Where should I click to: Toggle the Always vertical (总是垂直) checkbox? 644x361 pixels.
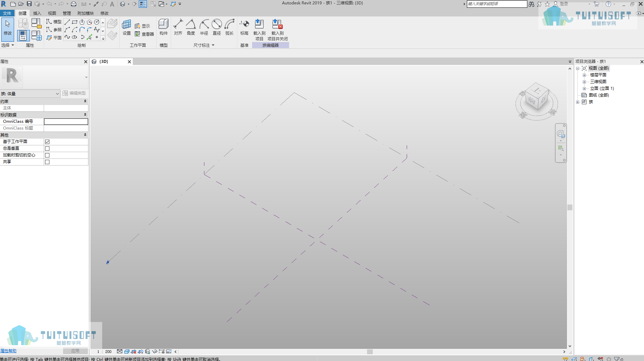(47, 148)
